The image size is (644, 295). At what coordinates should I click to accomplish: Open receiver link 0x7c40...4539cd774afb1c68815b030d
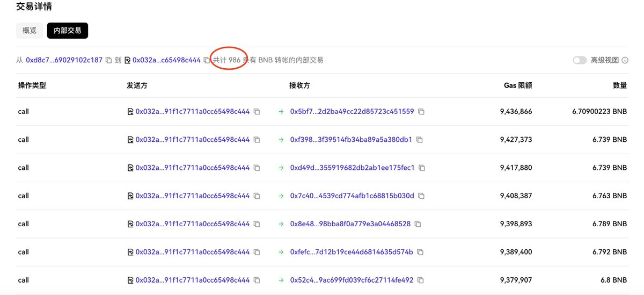pos(352,196)
